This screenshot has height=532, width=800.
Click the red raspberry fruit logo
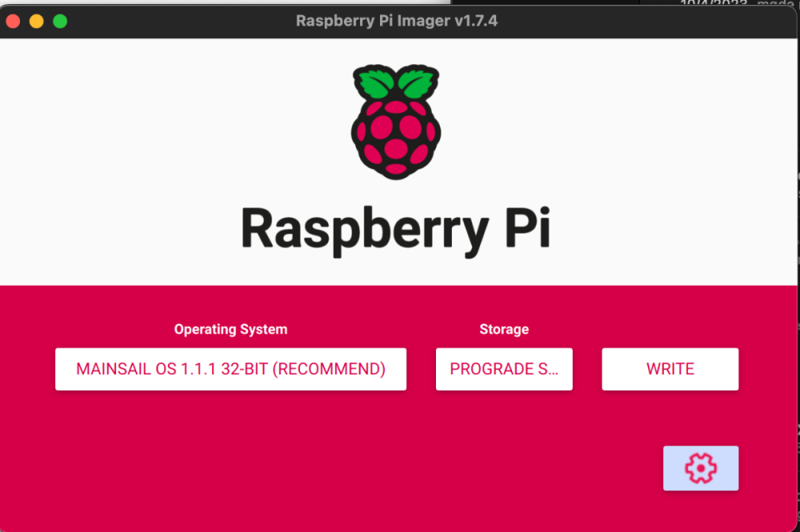396,138
